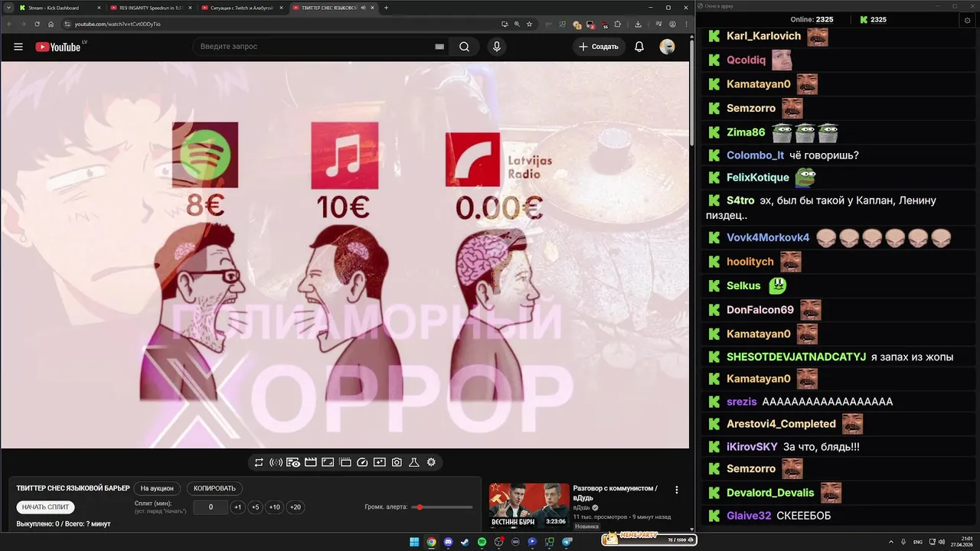
Task: Open the chat window settings icon next to Online count
Action: pyautogui.click(x=967, y=20)
